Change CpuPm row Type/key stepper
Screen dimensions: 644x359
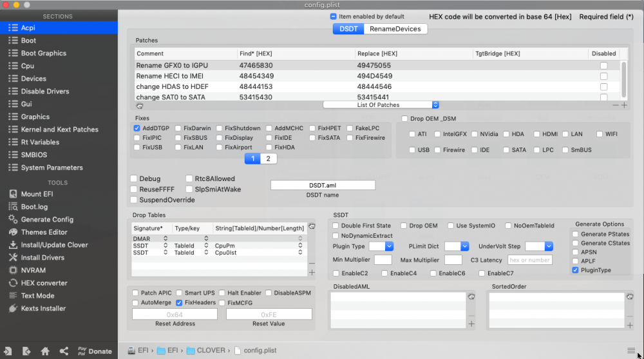206,246
